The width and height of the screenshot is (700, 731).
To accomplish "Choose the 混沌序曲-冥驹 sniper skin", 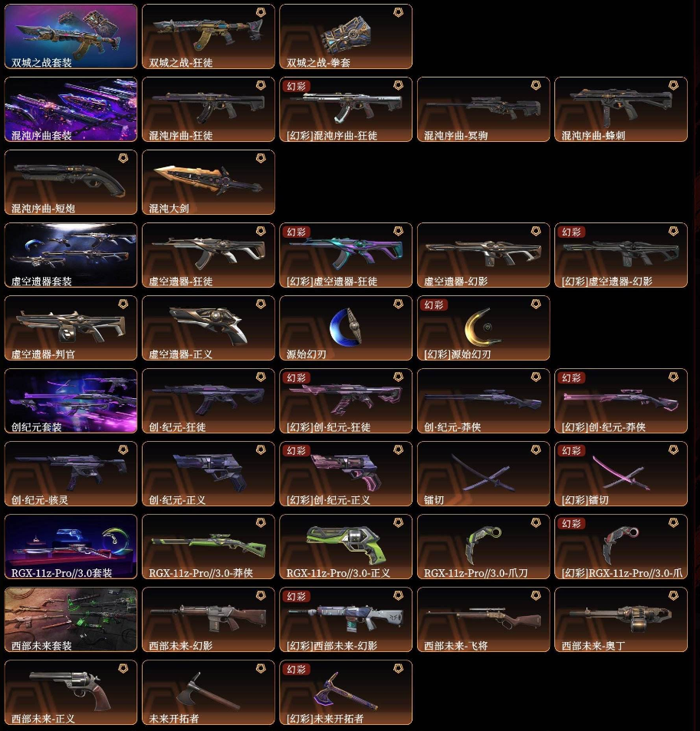I will 483,109.
